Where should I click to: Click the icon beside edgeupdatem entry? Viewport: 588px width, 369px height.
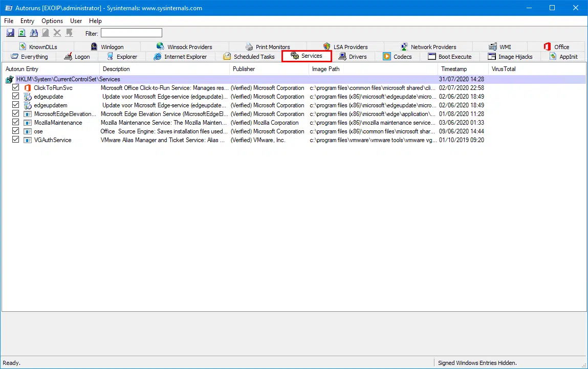tap(27, 105)
